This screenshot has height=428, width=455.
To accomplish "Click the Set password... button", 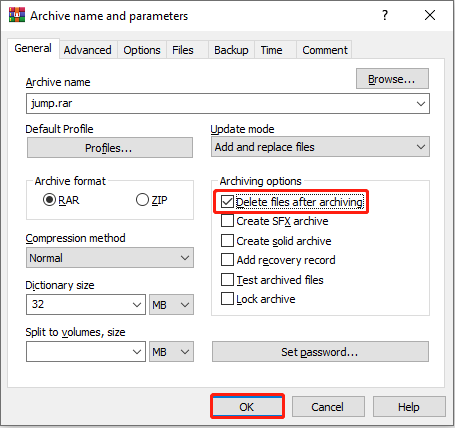I will point(320,352).
